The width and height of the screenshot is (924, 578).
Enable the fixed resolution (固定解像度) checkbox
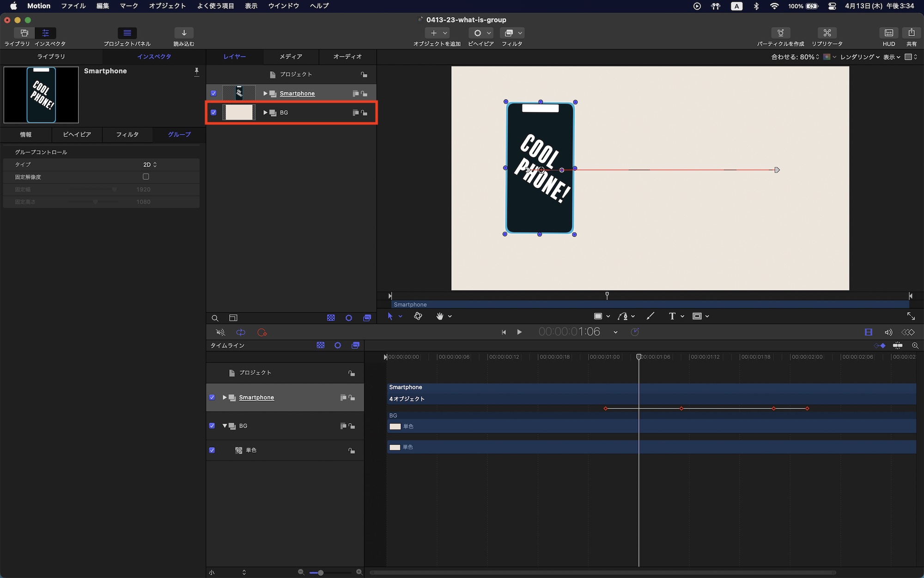146,177
